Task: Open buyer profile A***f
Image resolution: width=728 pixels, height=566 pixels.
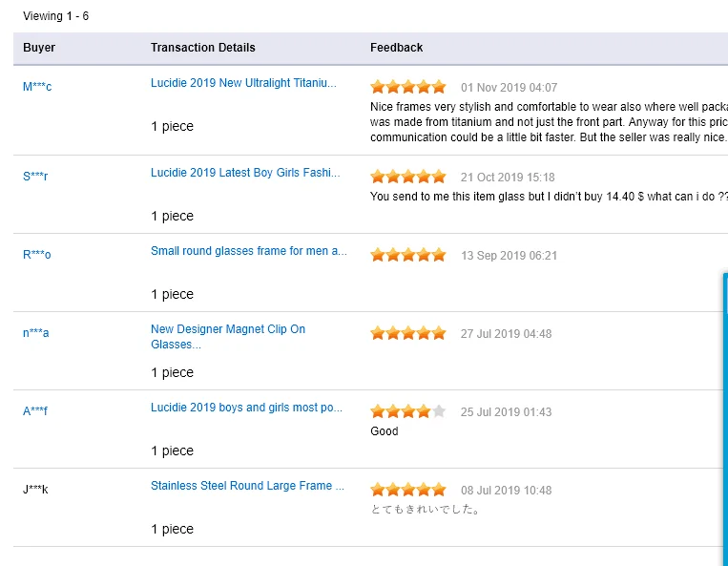Action: (35, 411)
